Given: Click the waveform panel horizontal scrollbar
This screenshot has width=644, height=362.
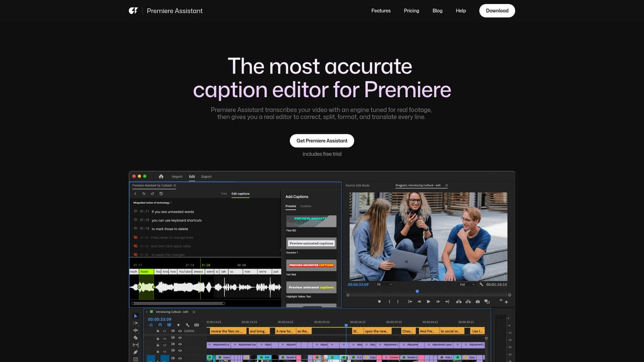Looking at the screenshot, I should 178,303.
